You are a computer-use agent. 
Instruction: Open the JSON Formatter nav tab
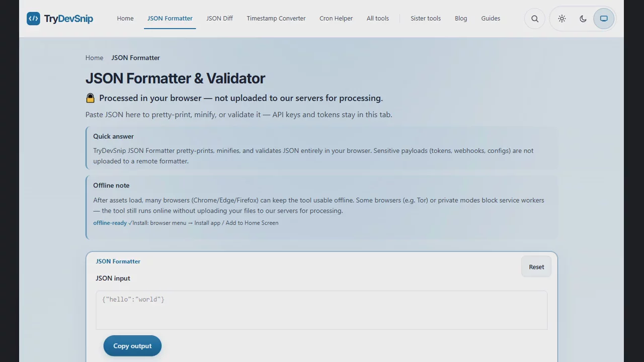[170, 19]
